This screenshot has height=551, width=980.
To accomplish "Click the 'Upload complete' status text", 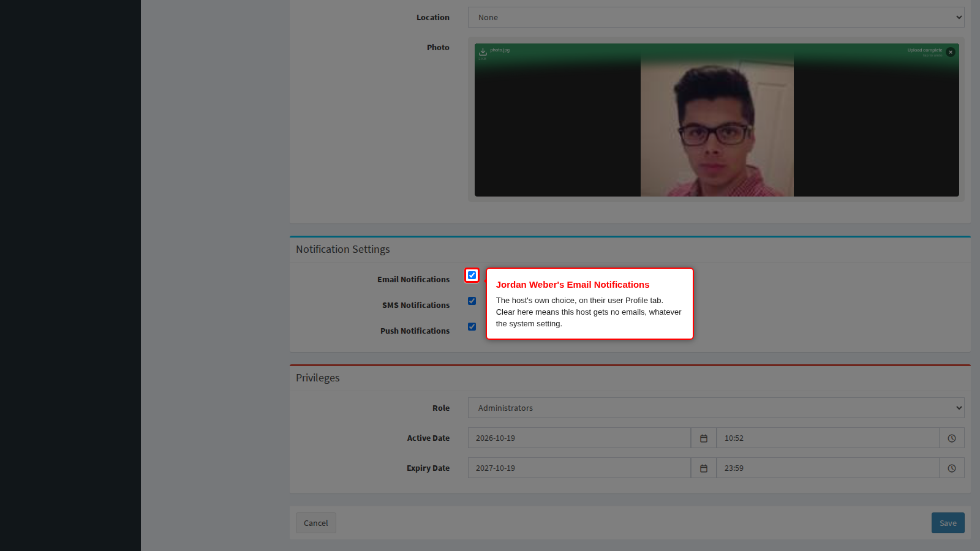I will (925, 50).
